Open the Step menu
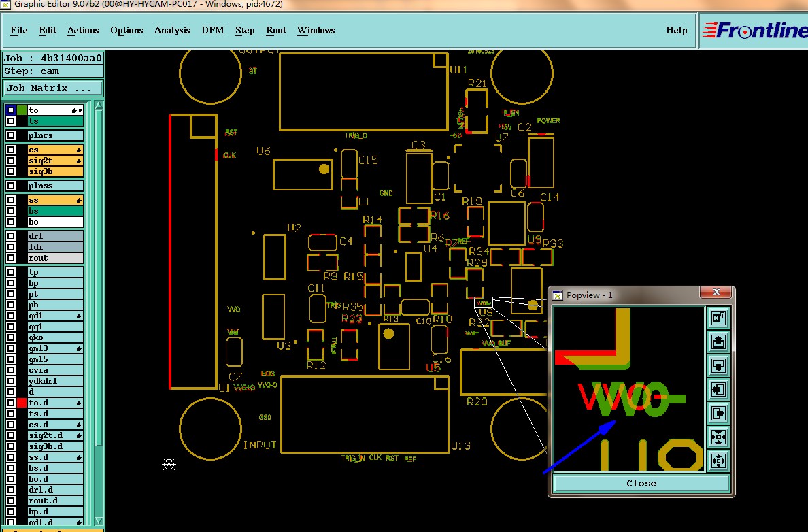Viewport: 808px width, 532px height. [245, 31]
